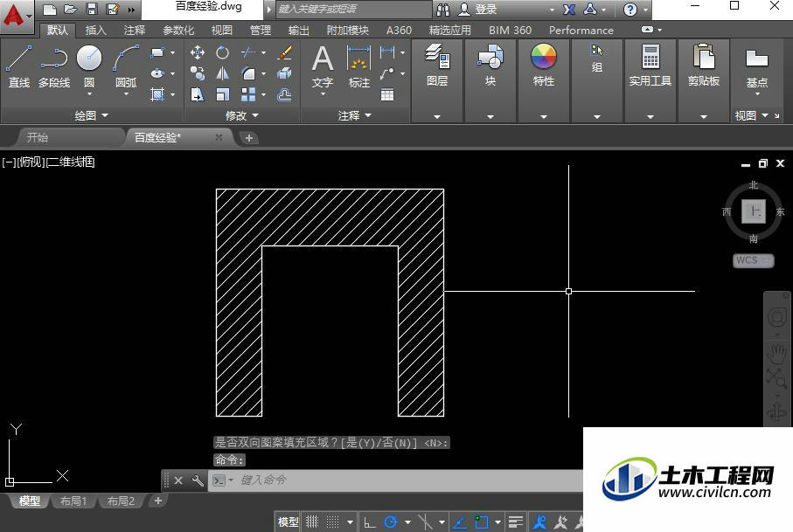Select the Line (直线) tool
Image resolution: width=793 pixels, height=532 pixels.
(19, 66)
